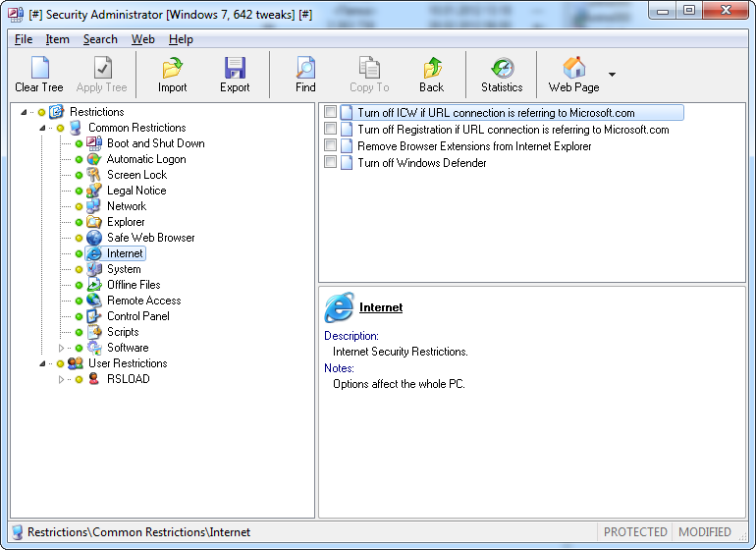Click Internet Security Restrictions description text
This screenshot has width=756, height=550.
coord(401,352)
